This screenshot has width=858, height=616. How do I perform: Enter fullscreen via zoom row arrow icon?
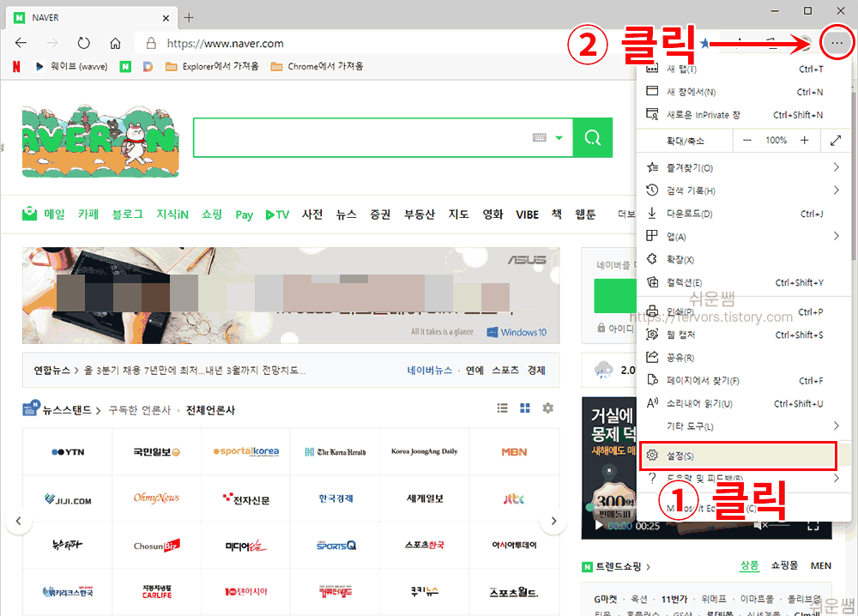[x=836, y=141]
